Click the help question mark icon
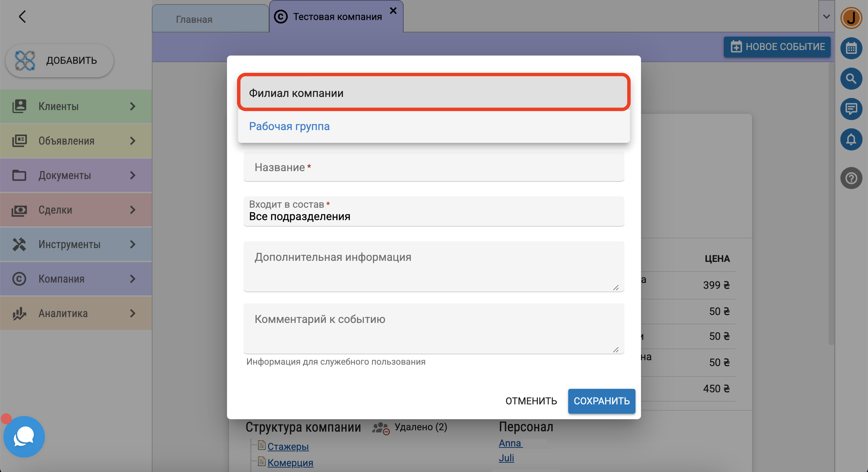 (851, 178)
